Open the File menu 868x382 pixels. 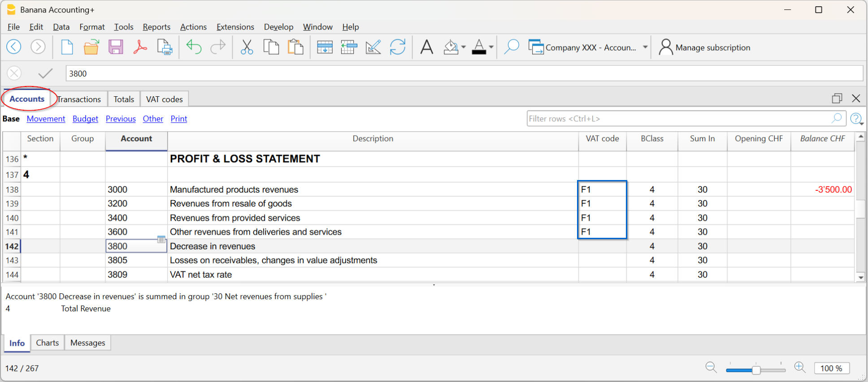click(13, 27)
